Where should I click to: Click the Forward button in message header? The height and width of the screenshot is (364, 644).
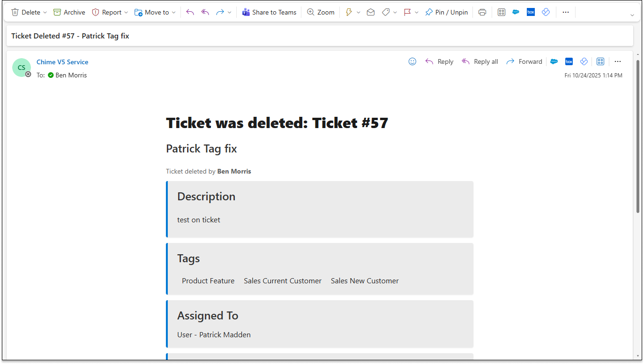(x=524, y=61)
